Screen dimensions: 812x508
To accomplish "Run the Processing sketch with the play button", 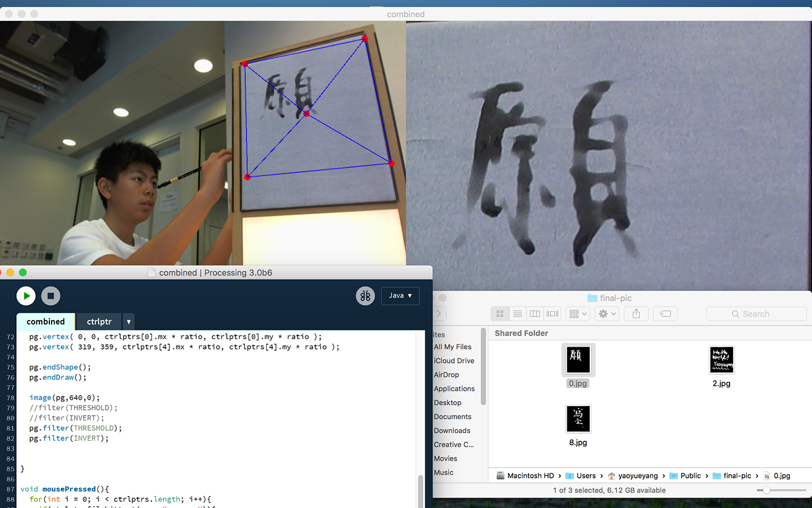I will 26,296.
